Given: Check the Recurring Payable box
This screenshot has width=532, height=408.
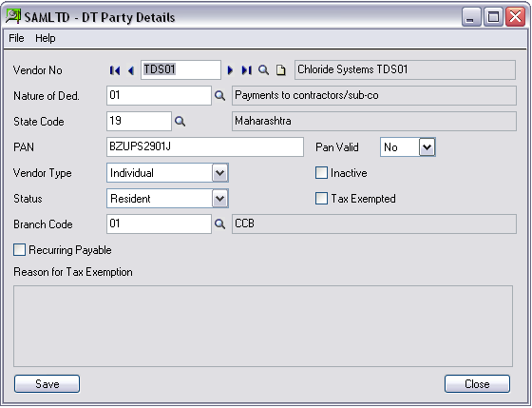Looking at the screenshot, I should pos(19,250).
